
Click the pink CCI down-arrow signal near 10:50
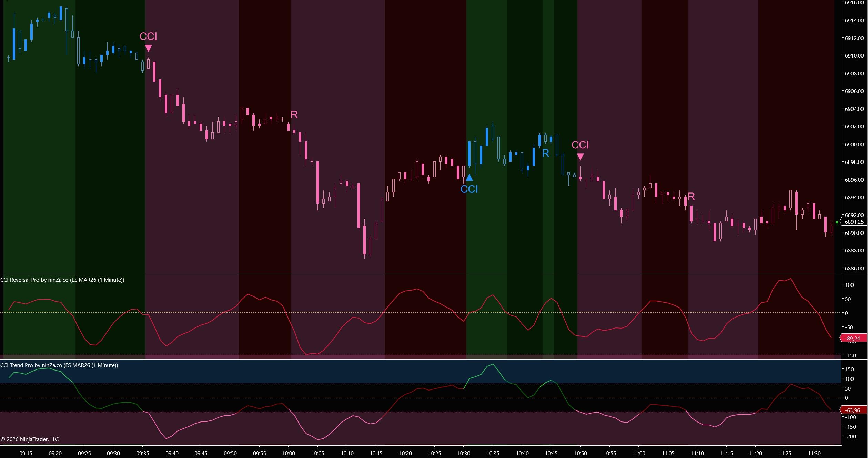tap(580, 157)
